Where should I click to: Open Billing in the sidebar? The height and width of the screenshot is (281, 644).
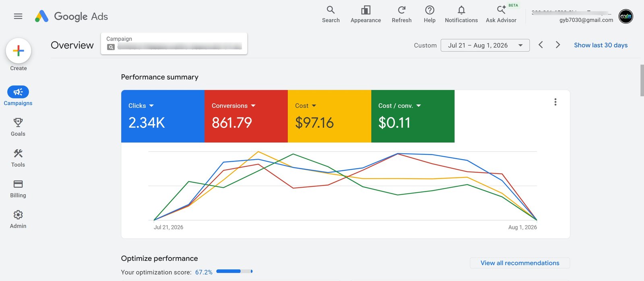[x=18, y=189]
